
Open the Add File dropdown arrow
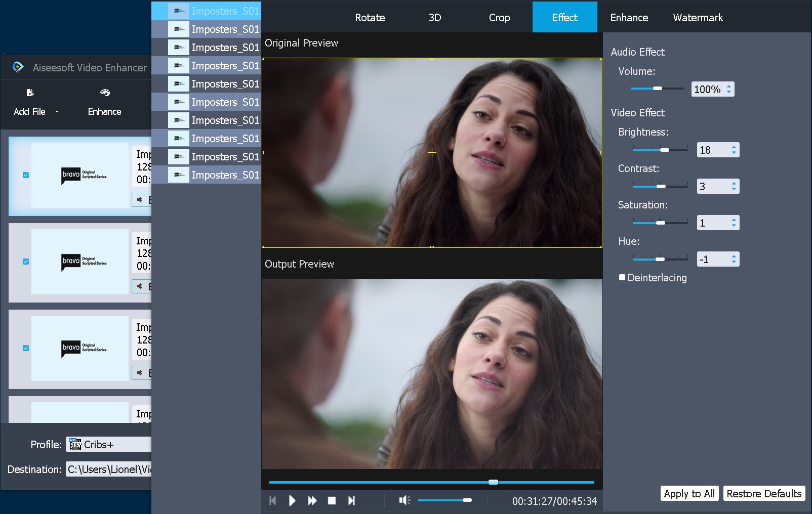coord(57,112)
